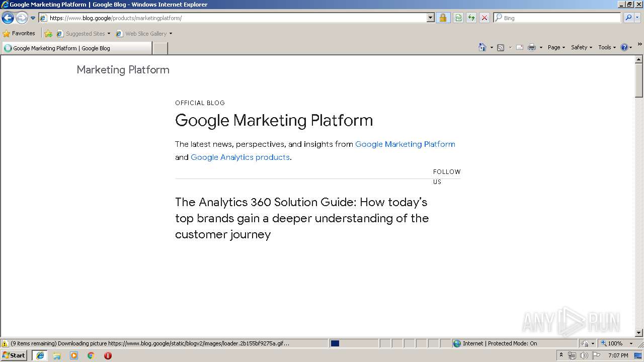Go to the Home page icon
644x362 pixels.
coord(482,47)
